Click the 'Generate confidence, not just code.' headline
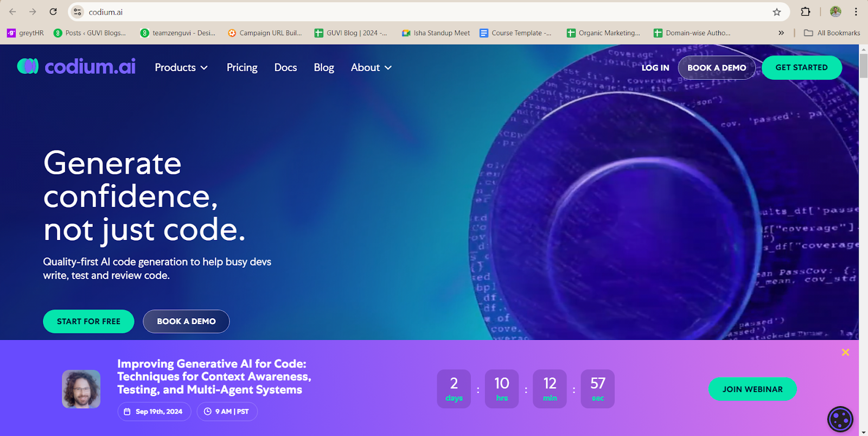This screenshot has width=868, height=436. pyautogui.click(x=144, y=196)
